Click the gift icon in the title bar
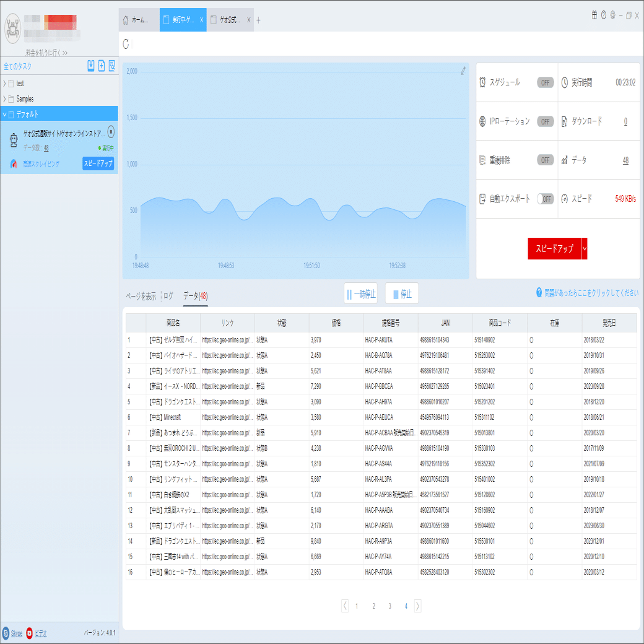This screenshot has width=644, height=644. tap(594, 15)
